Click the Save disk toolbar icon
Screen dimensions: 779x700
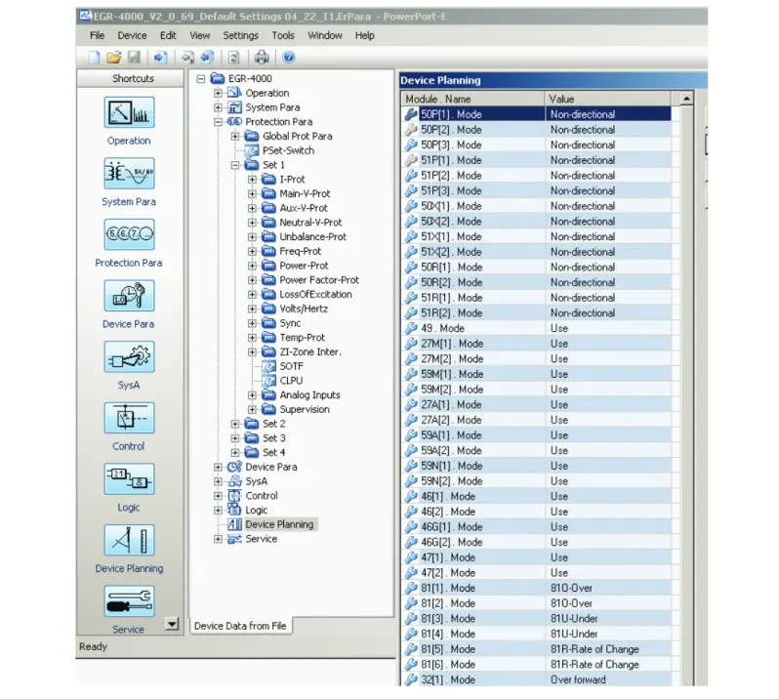coord(134,58)
